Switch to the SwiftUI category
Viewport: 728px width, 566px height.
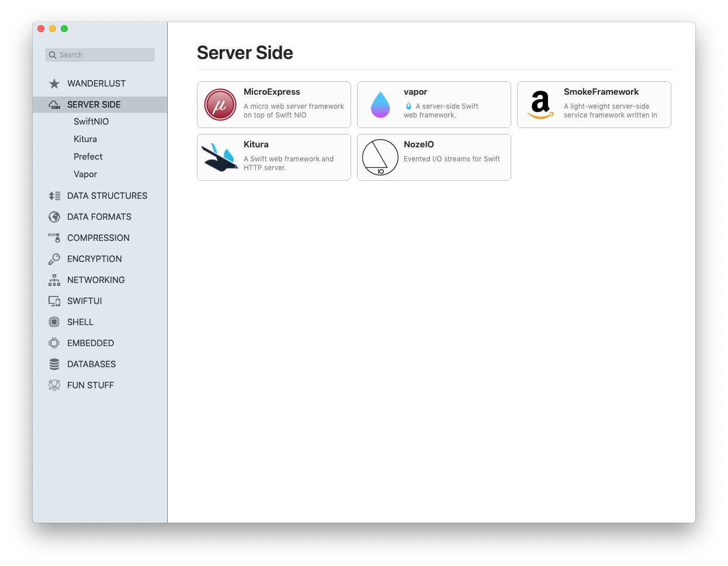pyautogui.click(x=85, y=301)
